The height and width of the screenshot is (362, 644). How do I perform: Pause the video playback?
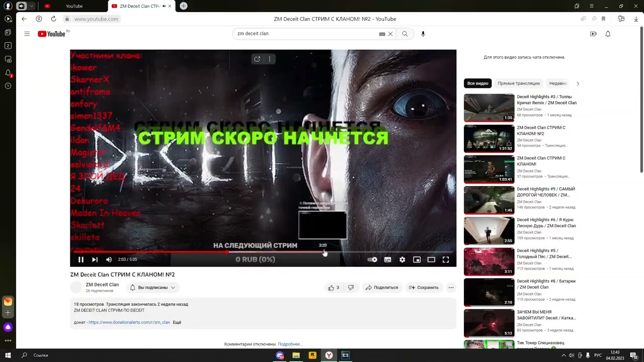(x=80, y=259)
